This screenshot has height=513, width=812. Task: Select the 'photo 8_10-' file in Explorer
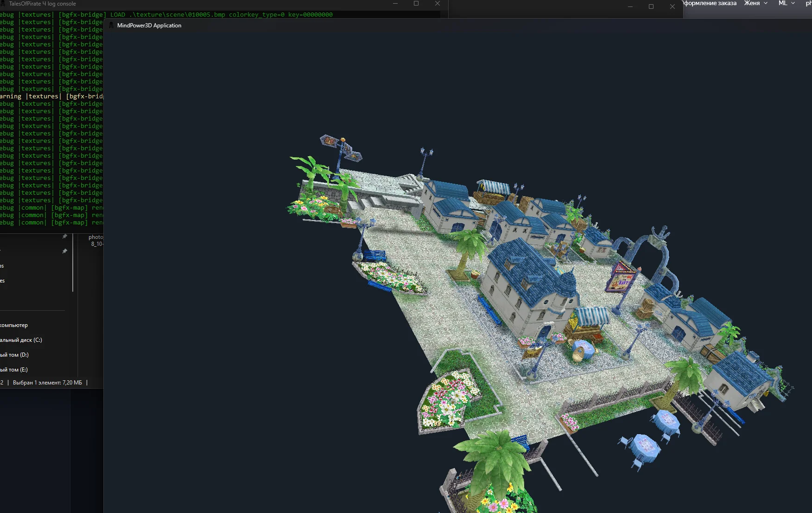tap(96, 240)
